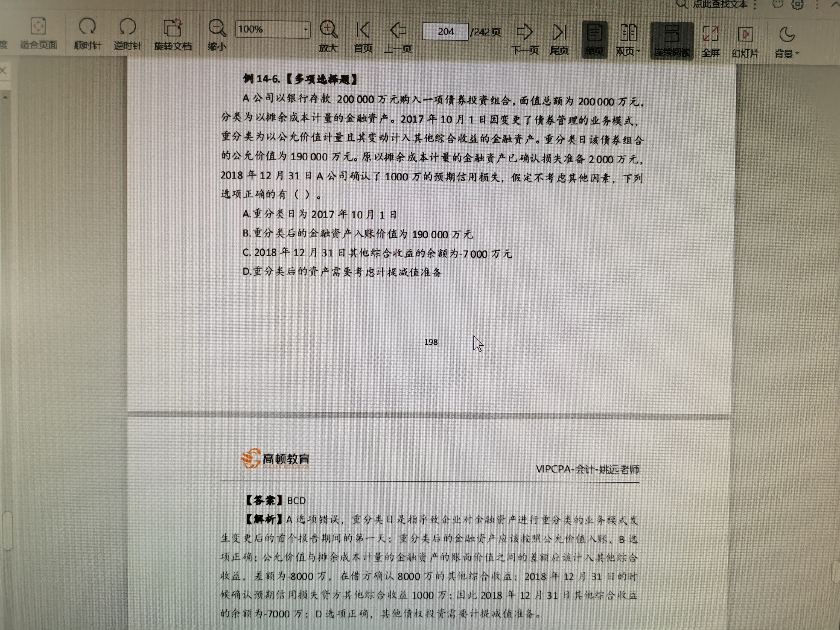The height and width of the screenshot is (630, 840).
Task: Click the 适合页面 fit-page icon
Action: 38,26
